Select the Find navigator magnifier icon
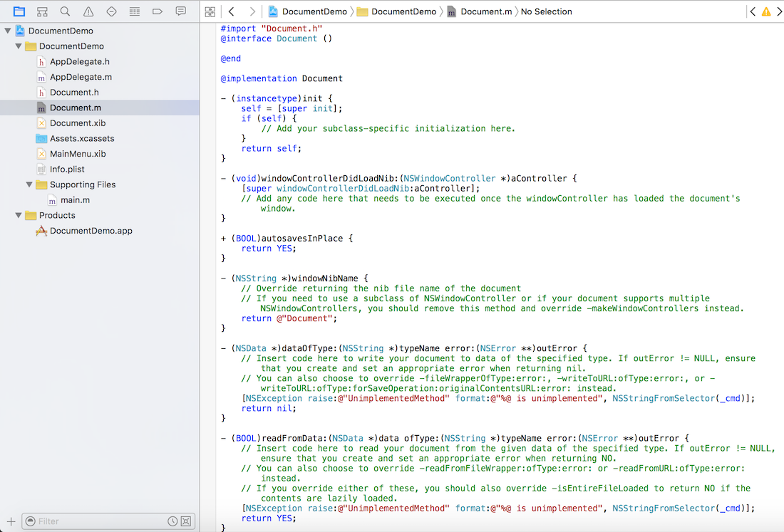Screen dimensions: 784x532 pos(65,11)
